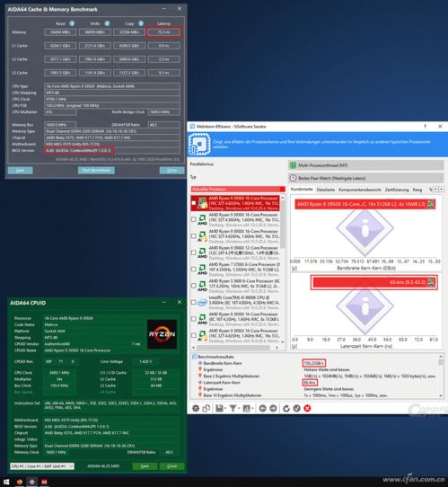Viewport: 448px width, 487px height.
Task: Open the filter icon dropdown arrow in Sandra toolbar
Action: 239,409
